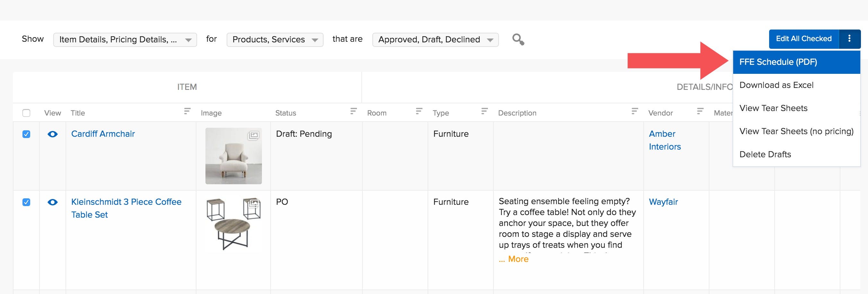Open the Approved, Draft, Declined dropdown

click(x=435, y=39)
